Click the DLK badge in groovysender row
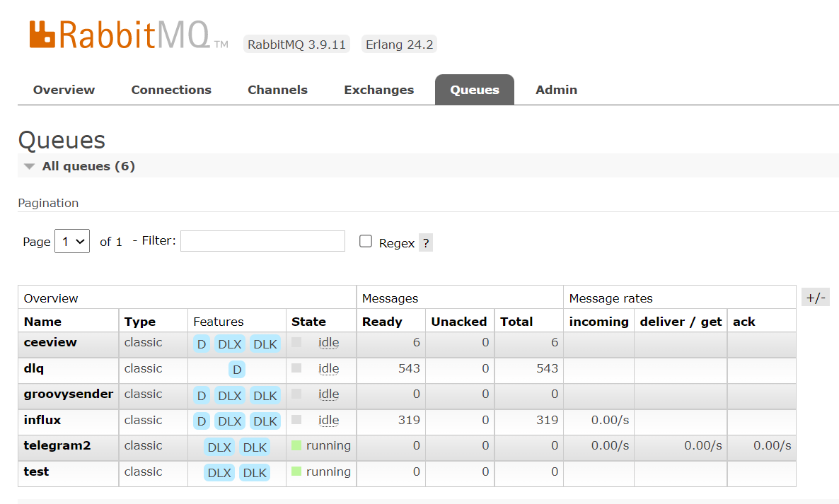The width and height of the screenshot is (839, 504). tap(265, 396)
